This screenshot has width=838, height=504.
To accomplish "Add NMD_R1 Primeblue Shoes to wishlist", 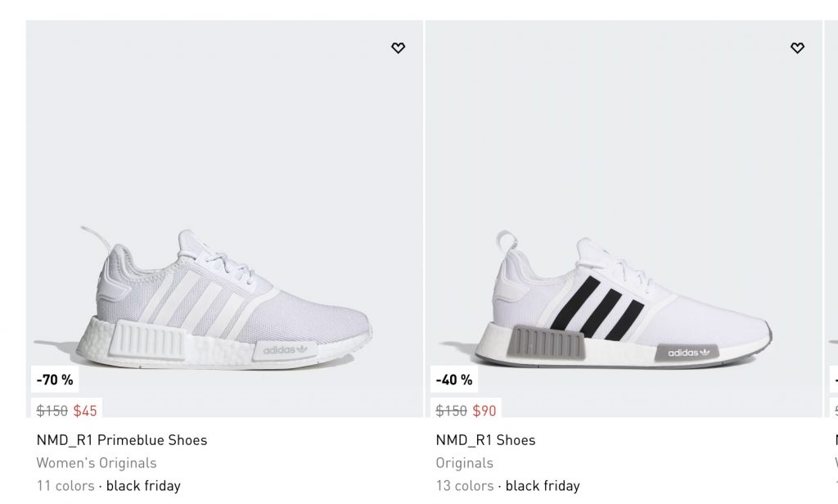I will (398, 48).
